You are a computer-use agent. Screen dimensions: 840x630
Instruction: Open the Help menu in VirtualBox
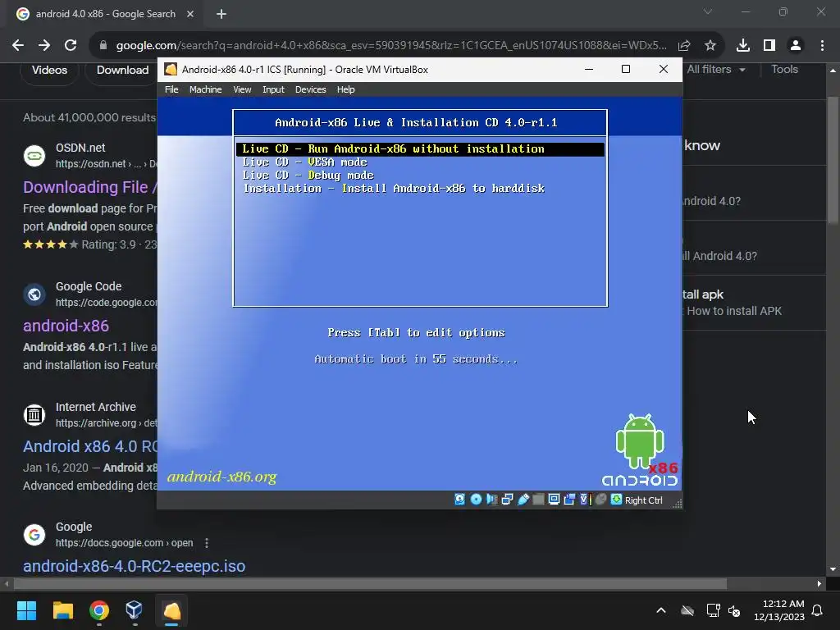[345, 89]
